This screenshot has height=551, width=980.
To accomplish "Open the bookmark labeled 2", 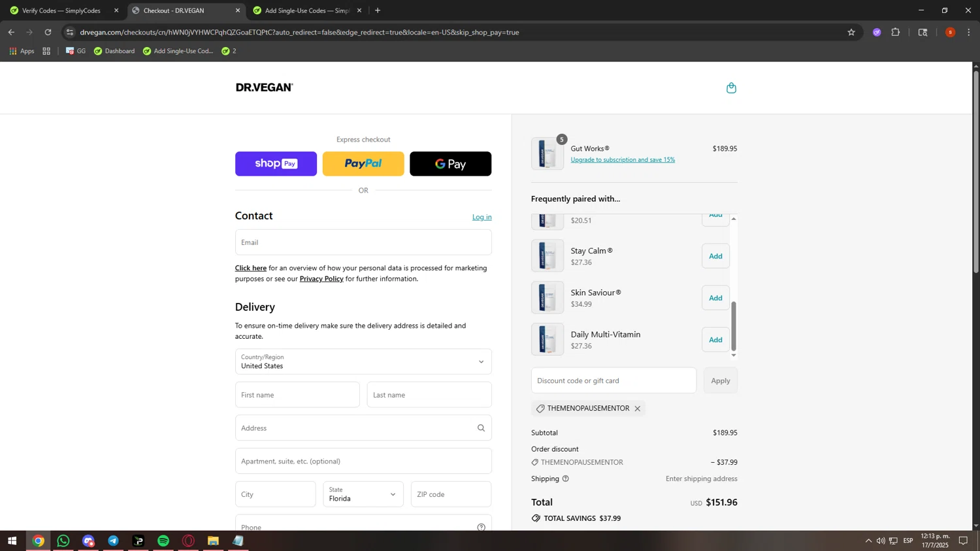I will (229, 51).
